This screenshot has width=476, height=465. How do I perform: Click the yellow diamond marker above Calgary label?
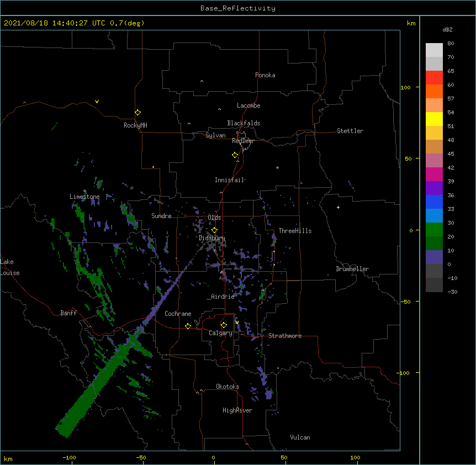[x=224, y=325]
